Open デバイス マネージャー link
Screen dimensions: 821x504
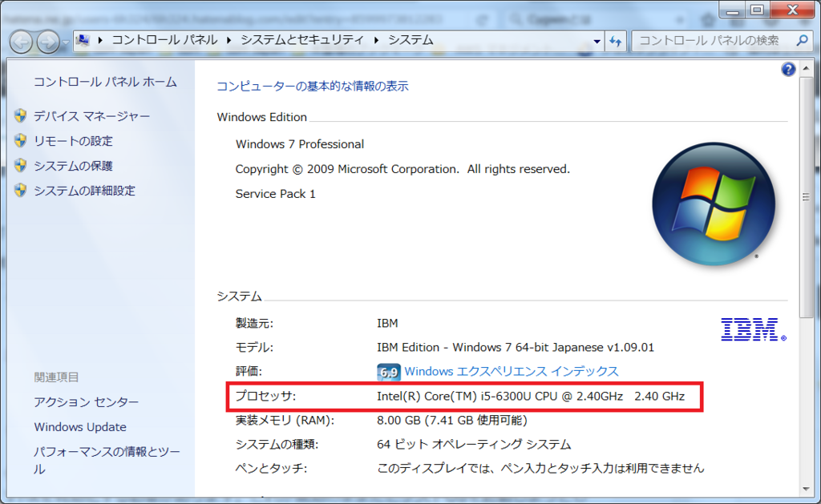[91, 116]
